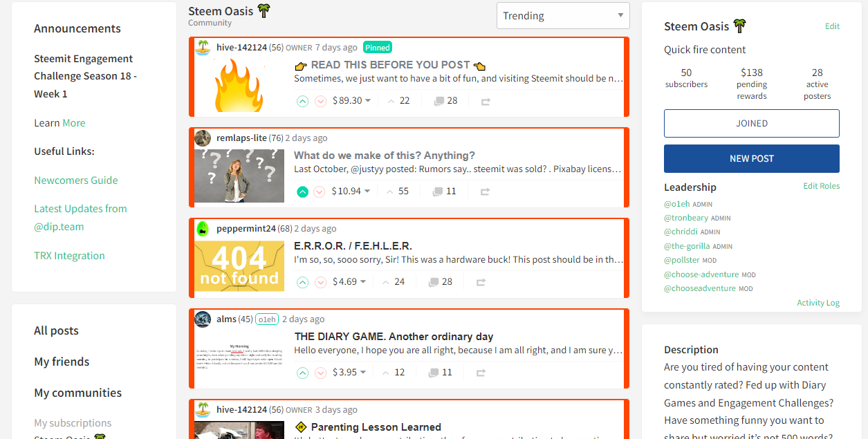
Task: Open peppermint24 username link
Action: tap(246, 228)
